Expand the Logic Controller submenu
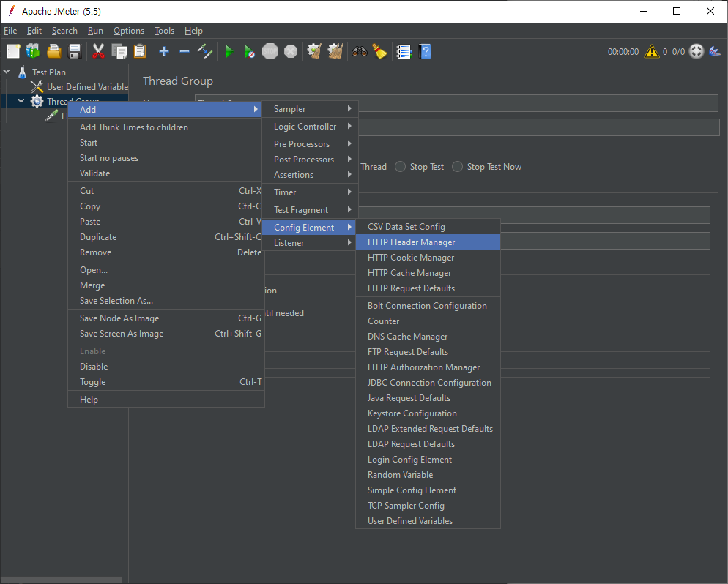This screenshot has height=584, width=728. [310, 126]
